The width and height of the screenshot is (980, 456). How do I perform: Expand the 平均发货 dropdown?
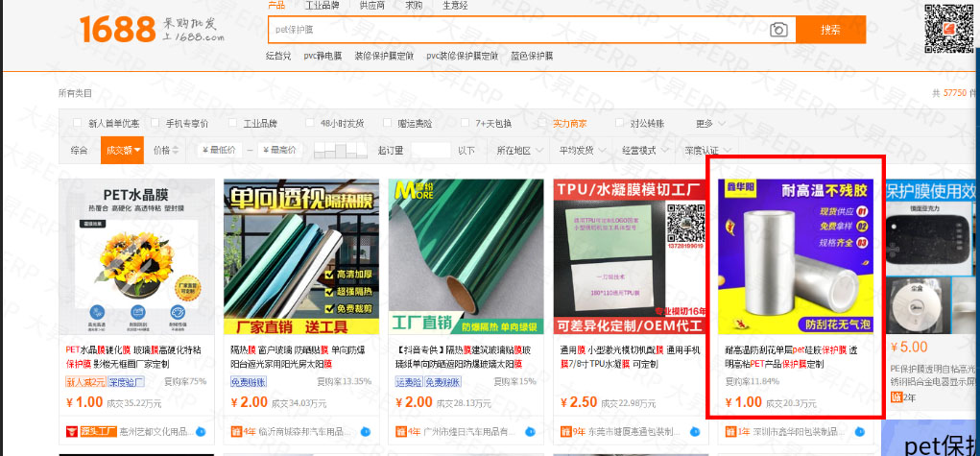click(582, 151)
